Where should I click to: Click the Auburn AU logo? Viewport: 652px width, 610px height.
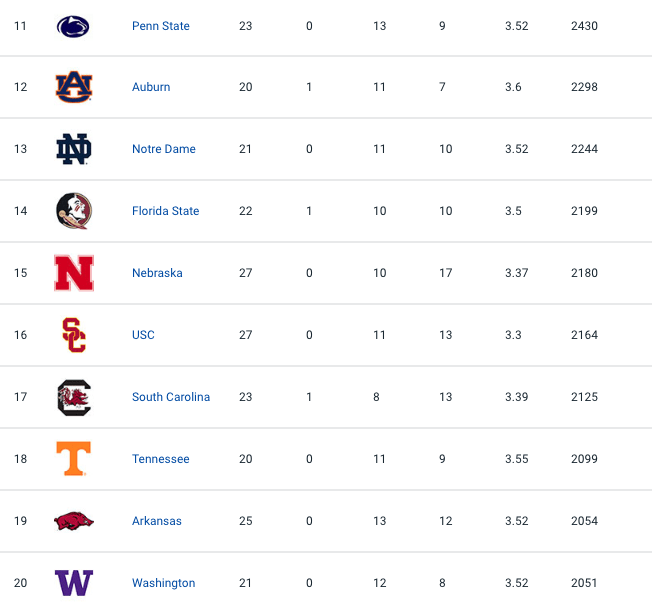point(74,87)
